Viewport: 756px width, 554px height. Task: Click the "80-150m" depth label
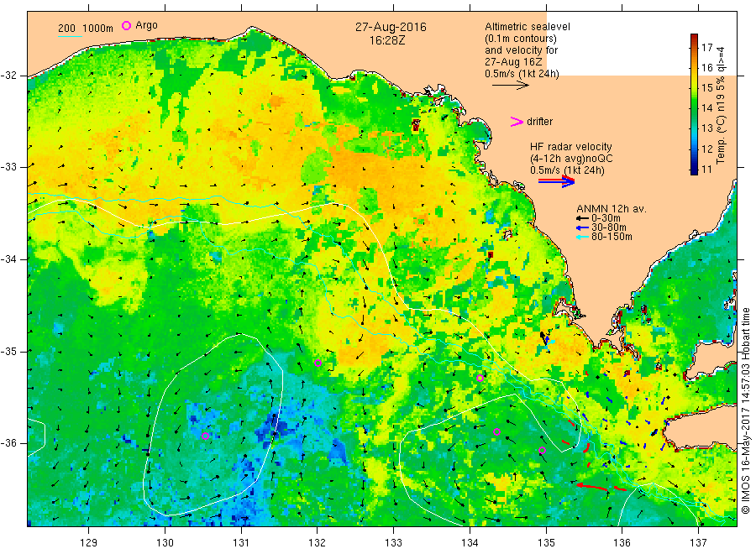coord(612,237)
